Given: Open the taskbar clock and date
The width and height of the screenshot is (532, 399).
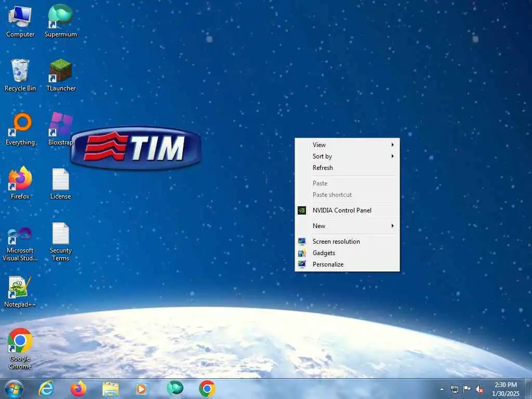Looking at the screenshot, I should 506,389.
